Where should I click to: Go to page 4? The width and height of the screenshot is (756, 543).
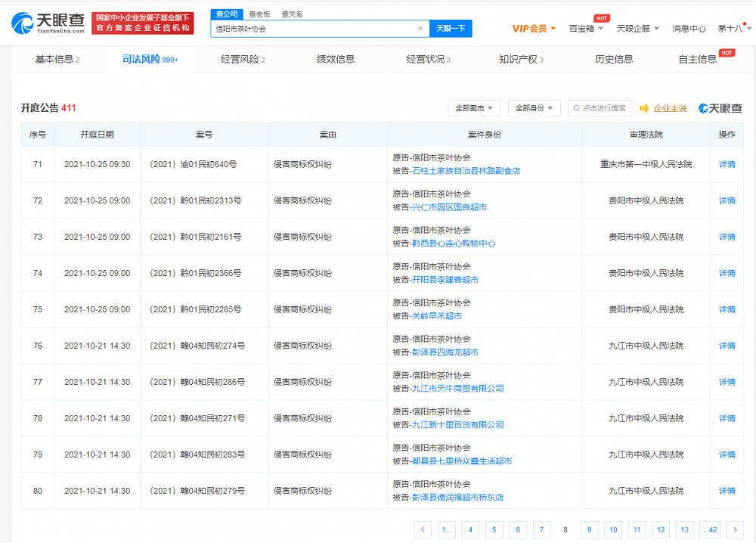coord(470,529)
